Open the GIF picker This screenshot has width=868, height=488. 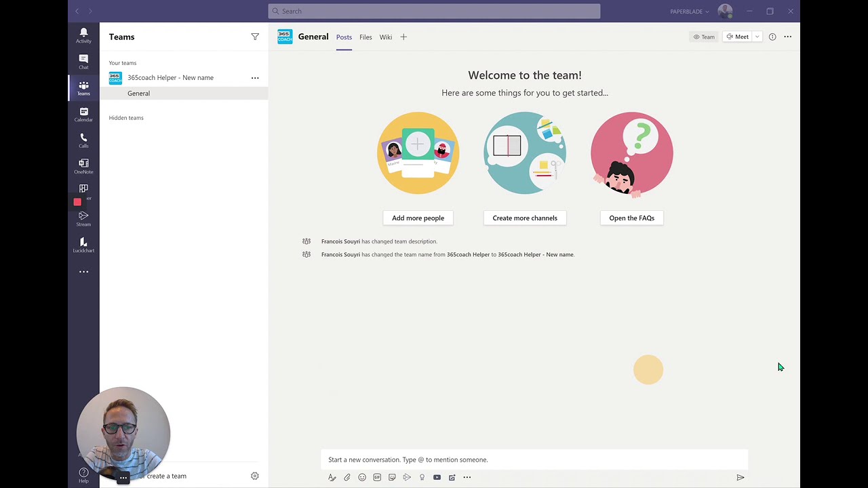click(x=377, y=477)
